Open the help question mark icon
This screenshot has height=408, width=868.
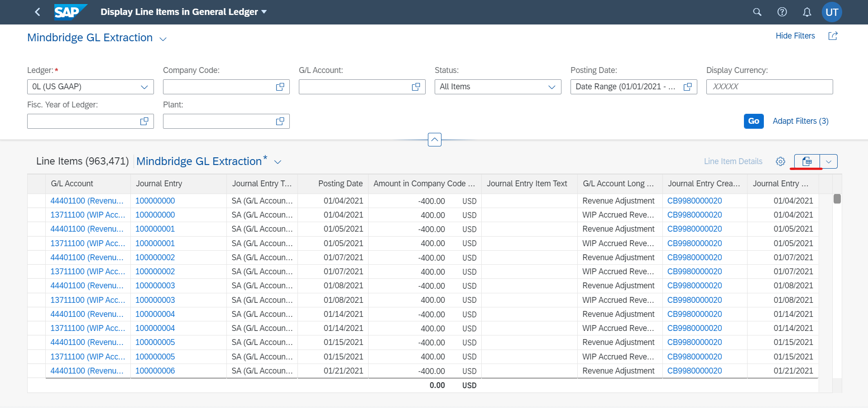click(x=782, y=12)
